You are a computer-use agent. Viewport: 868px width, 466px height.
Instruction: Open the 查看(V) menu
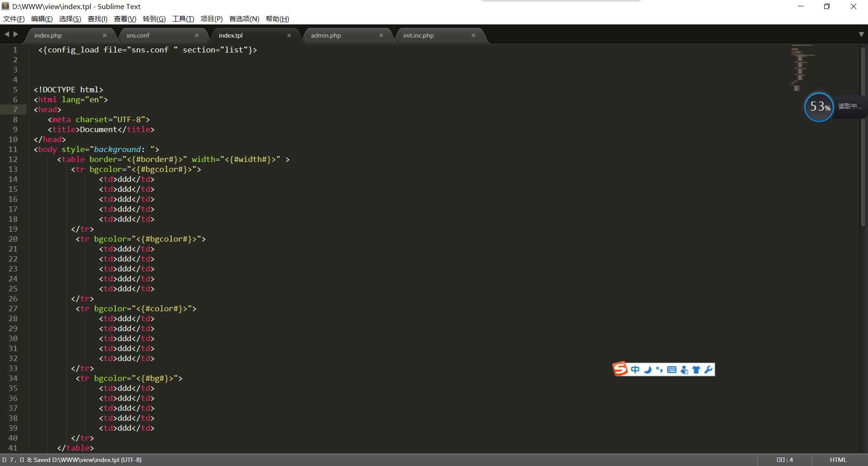tap(125, 19)
